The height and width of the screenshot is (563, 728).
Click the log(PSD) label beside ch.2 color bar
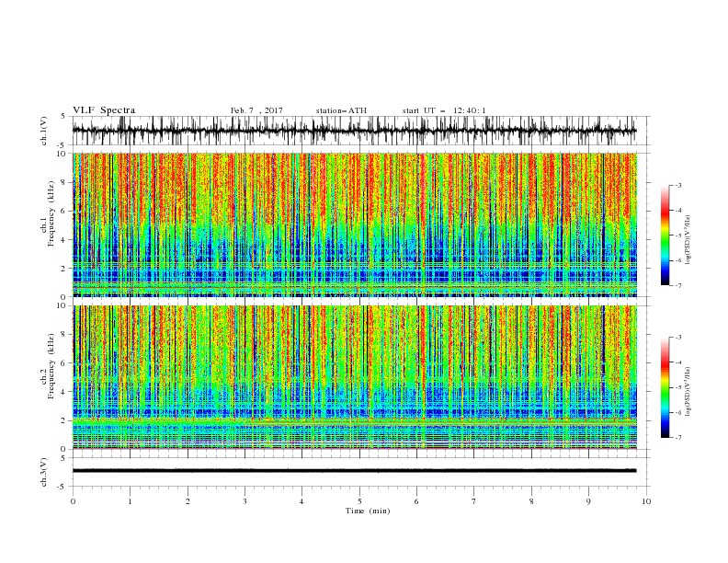click(688, 391)
